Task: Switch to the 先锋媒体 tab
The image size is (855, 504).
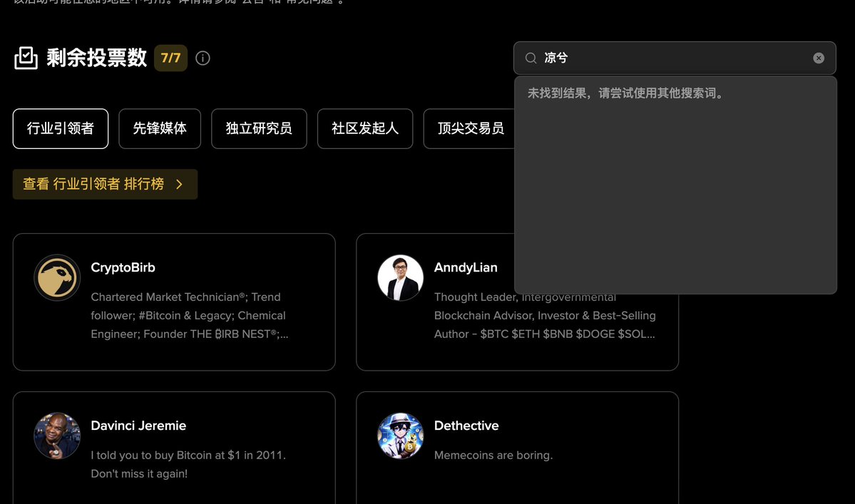Action: 160,128
